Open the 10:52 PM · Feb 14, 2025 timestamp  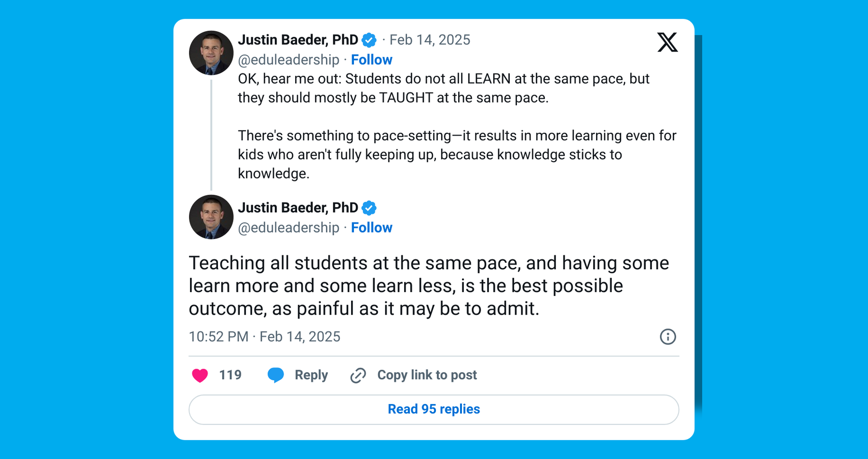tap(264, 337)
